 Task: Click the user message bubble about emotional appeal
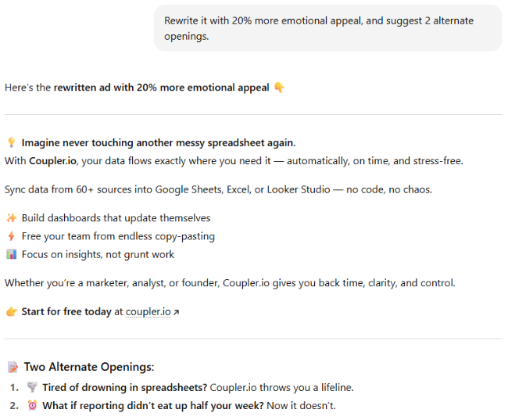pos(327,28)
